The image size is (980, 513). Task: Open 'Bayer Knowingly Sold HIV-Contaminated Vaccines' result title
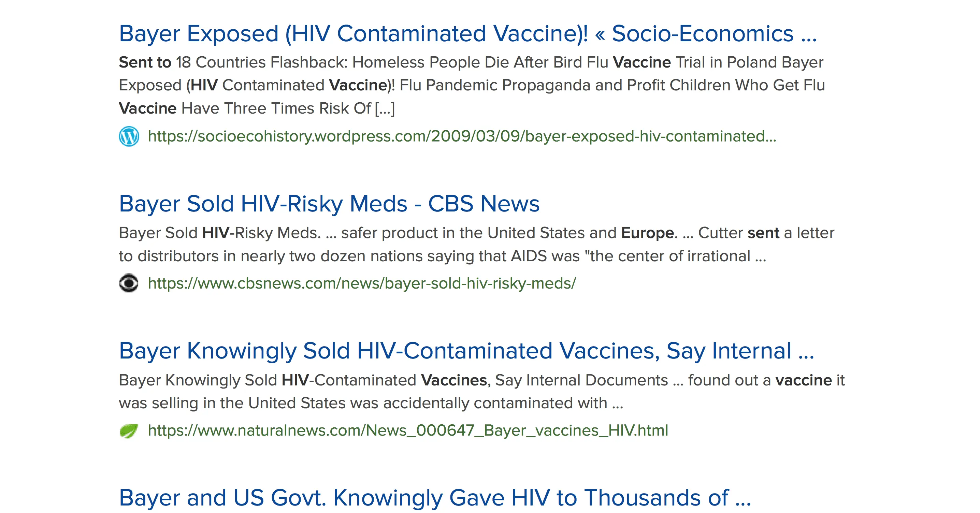(x=388, y=350)
